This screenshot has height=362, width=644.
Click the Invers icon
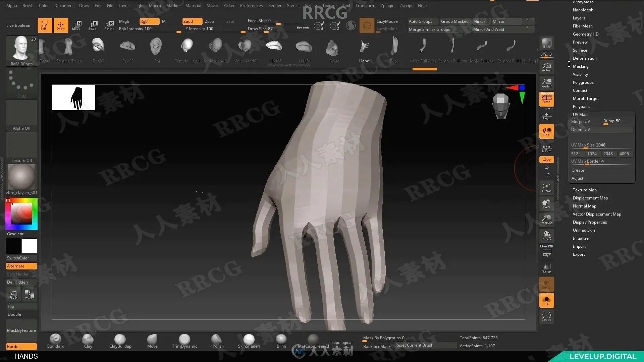pos(29,294)
